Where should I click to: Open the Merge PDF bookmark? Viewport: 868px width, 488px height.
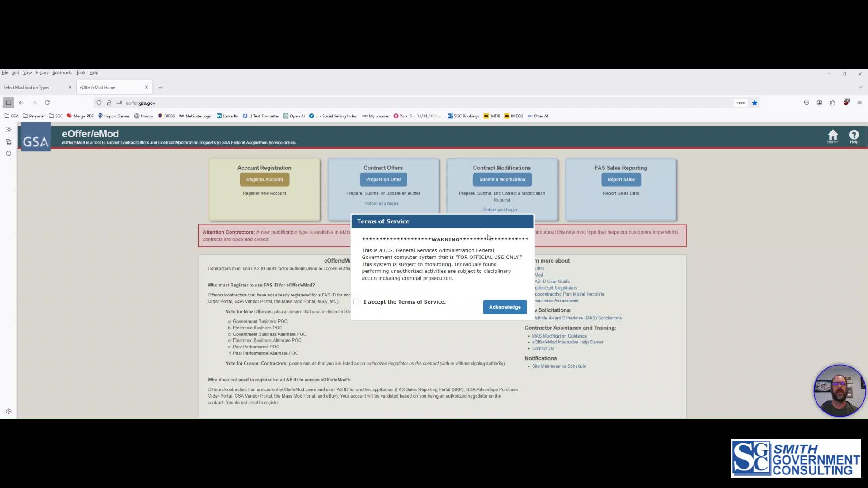80,116
